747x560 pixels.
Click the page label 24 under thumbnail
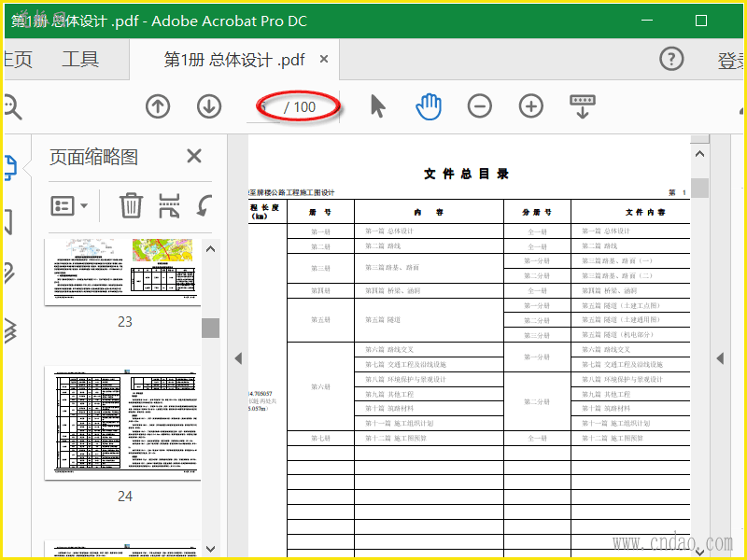(x=125, y=497)
